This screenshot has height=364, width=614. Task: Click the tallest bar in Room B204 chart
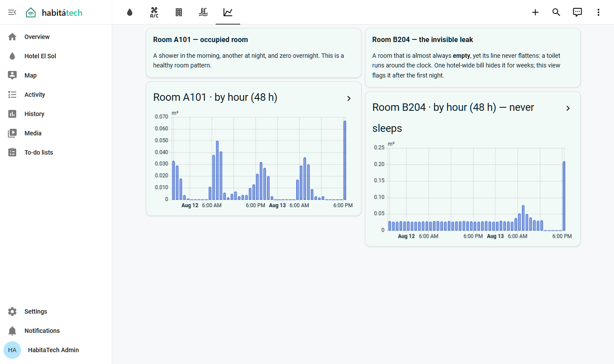click(564, 196)
